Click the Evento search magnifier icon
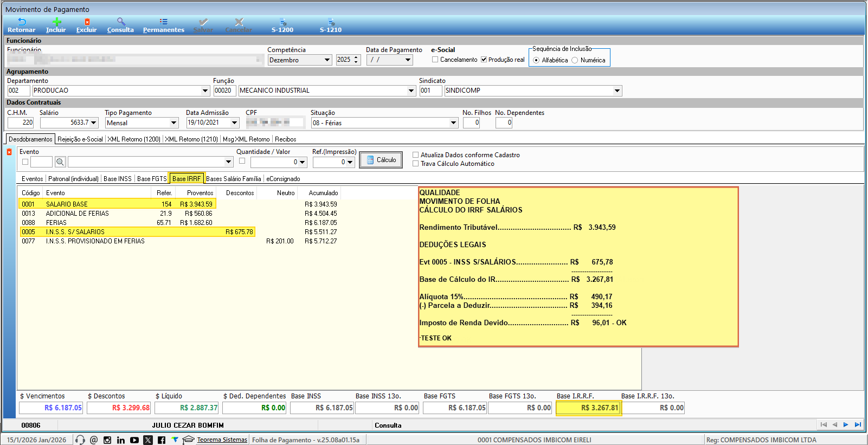Screen dimensions: 868x445 coord(60,162)
